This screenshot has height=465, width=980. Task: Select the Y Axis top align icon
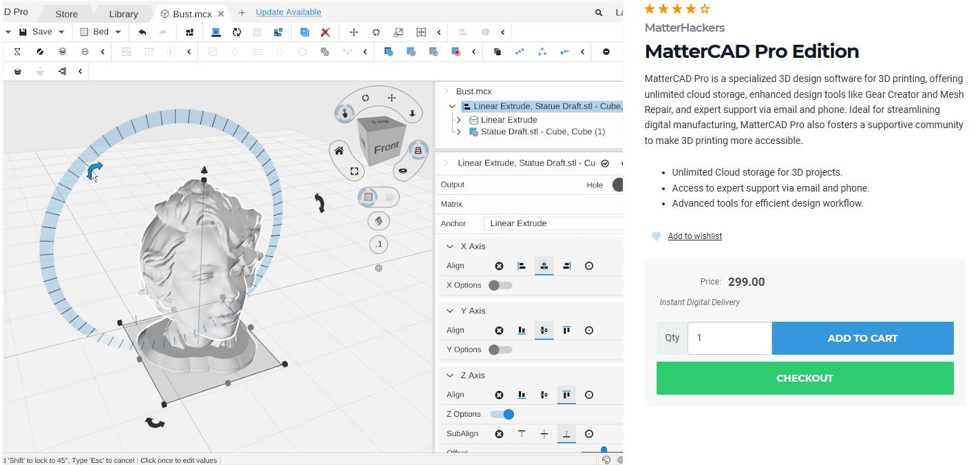[566, 331]
